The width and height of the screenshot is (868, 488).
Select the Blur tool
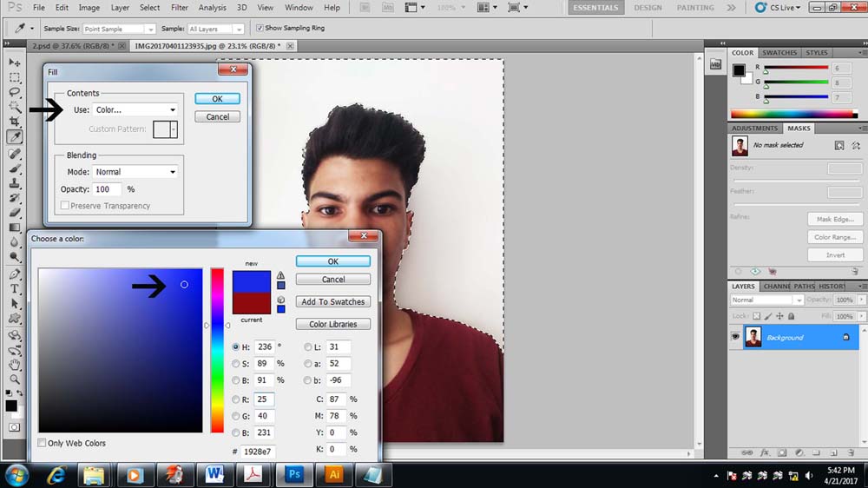point(15,242)
